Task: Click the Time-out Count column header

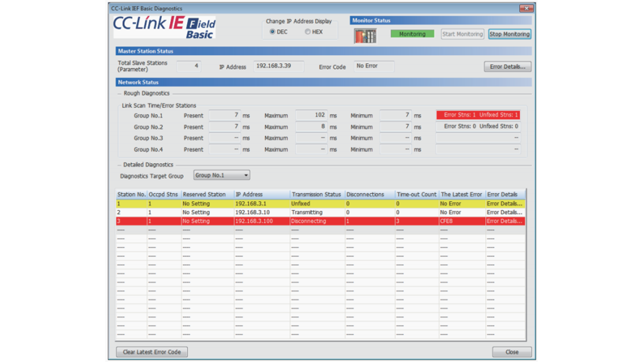Action: click(416, 194)
